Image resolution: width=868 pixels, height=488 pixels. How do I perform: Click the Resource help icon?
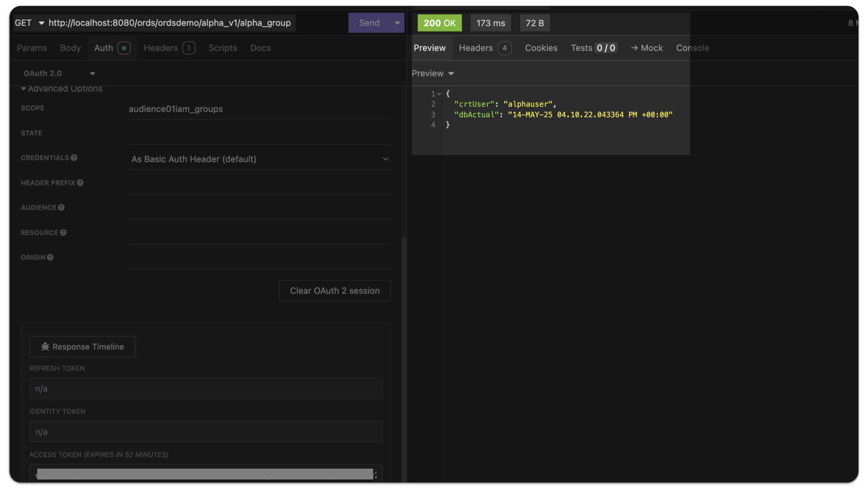pos(63,233)
